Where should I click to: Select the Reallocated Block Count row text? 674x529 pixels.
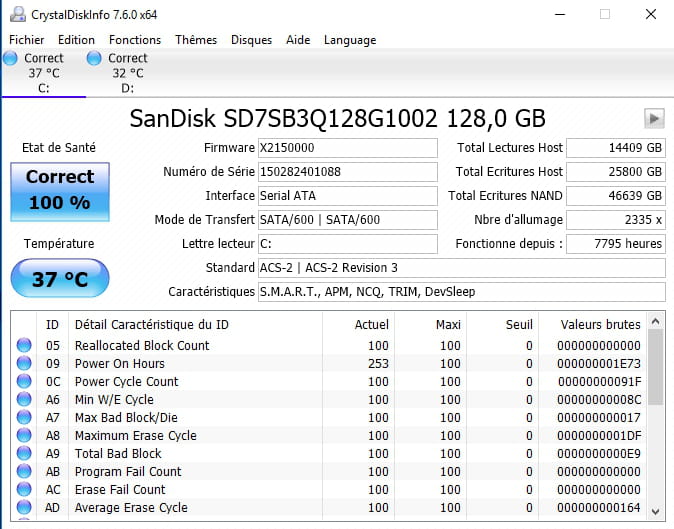(142, 346)
